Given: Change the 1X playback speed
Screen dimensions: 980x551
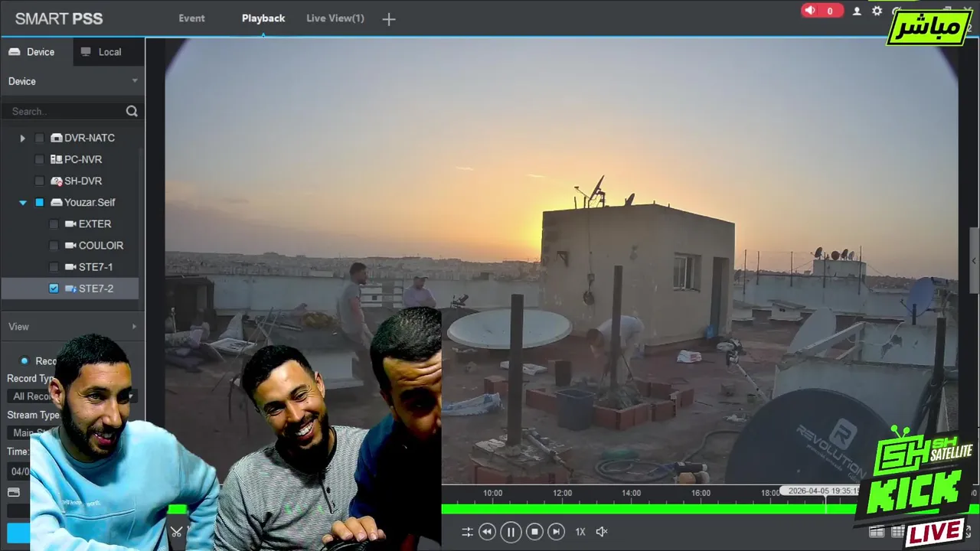Looking at the screenshot, I should (x=580, y=531).
